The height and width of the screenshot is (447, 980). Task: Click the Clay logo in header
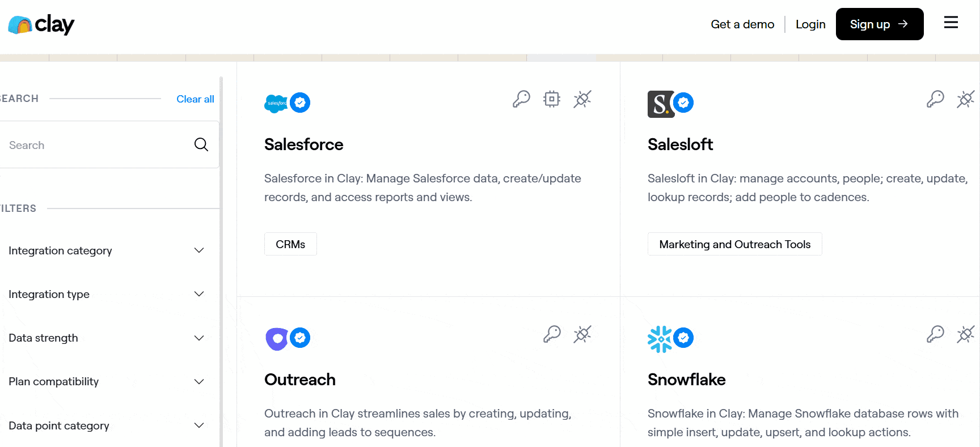(x=41, y=24)
